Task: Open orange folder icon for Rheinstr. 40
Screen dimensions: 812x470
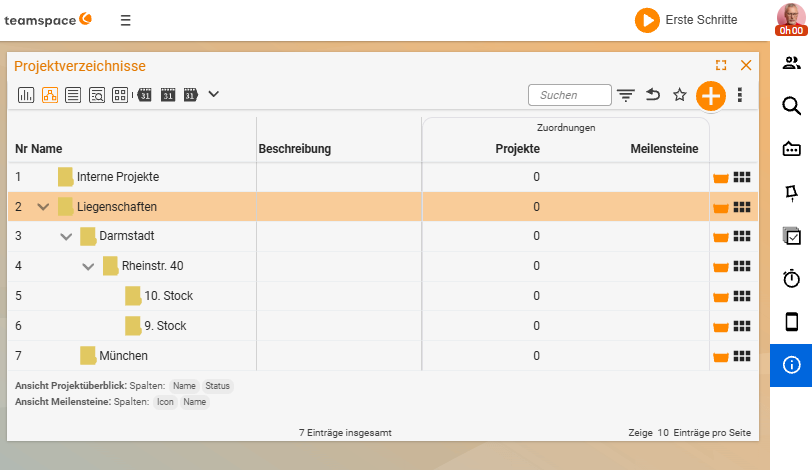Action: click(x=720, y=267)
